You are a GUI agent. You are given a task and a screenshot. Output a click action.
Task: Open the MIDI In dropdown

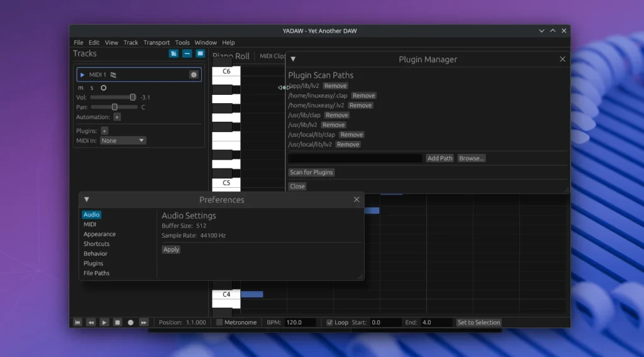123,141
